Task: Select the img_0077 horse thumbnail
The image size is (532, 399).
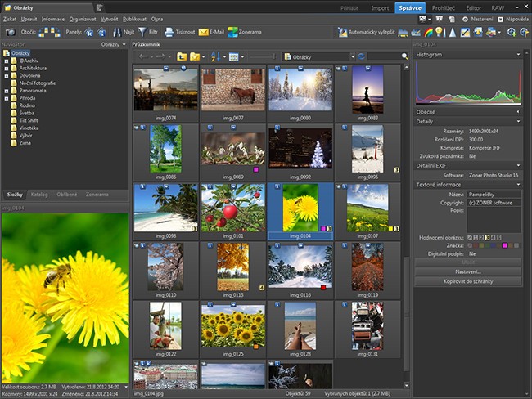Action: point(233,89)
